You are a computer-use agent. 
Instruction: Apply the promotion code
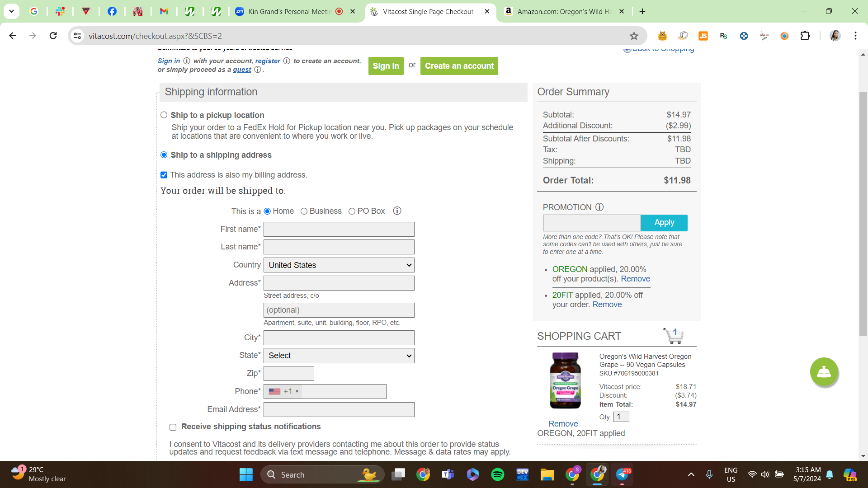click(x=664, y=223)
